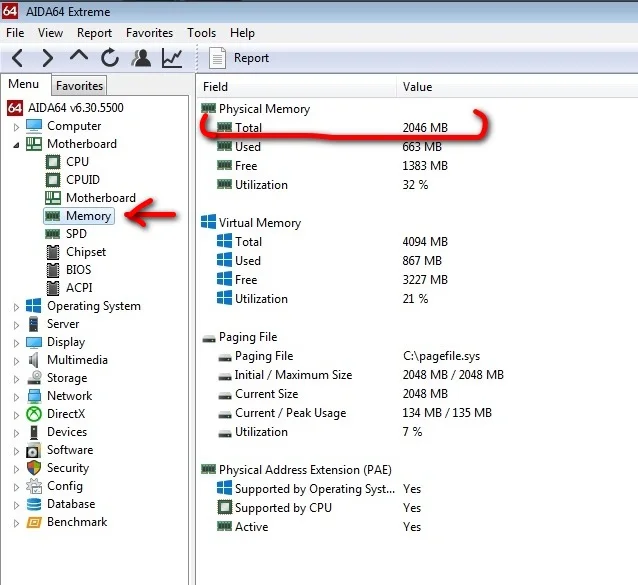Expand the Config tree node
638x585 pixels.
coord(16,487)
